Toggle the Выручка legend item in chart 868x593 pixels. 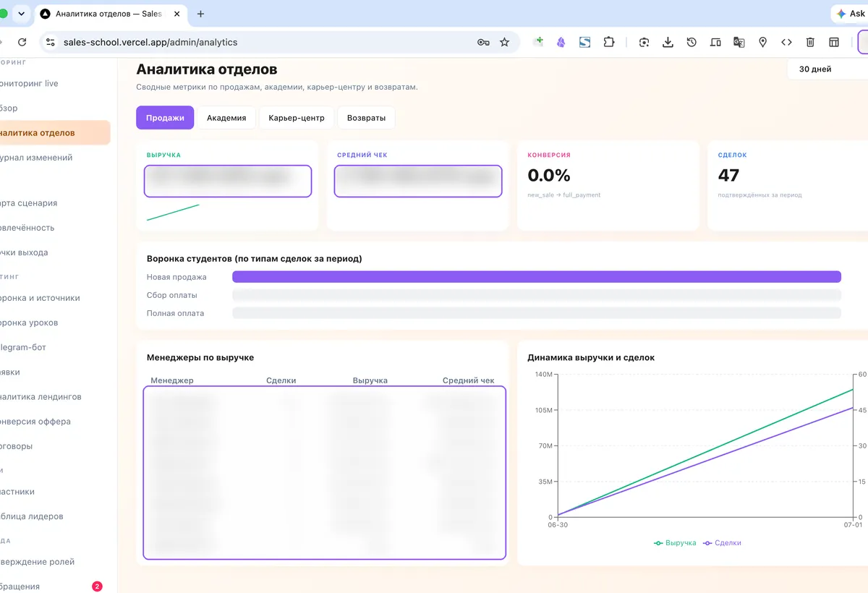(x=676, y=542)
